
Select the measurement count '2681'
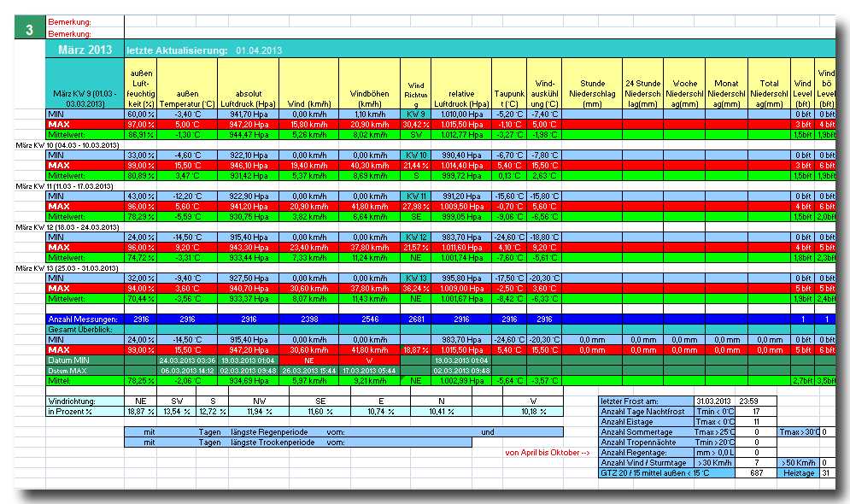pos(416,319)
